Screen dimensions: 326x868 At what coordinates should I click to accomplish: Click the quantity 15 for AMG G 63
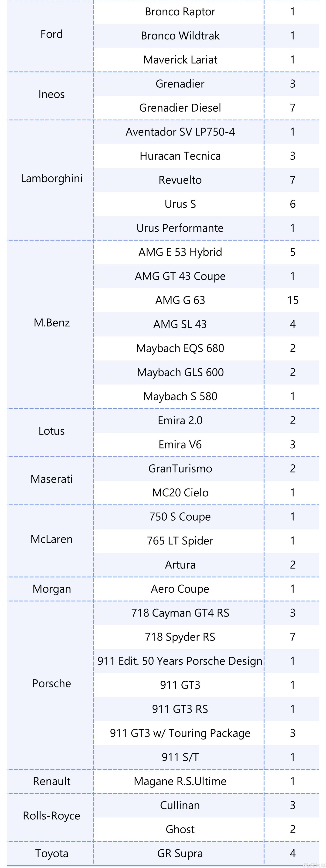click(293, 300)
